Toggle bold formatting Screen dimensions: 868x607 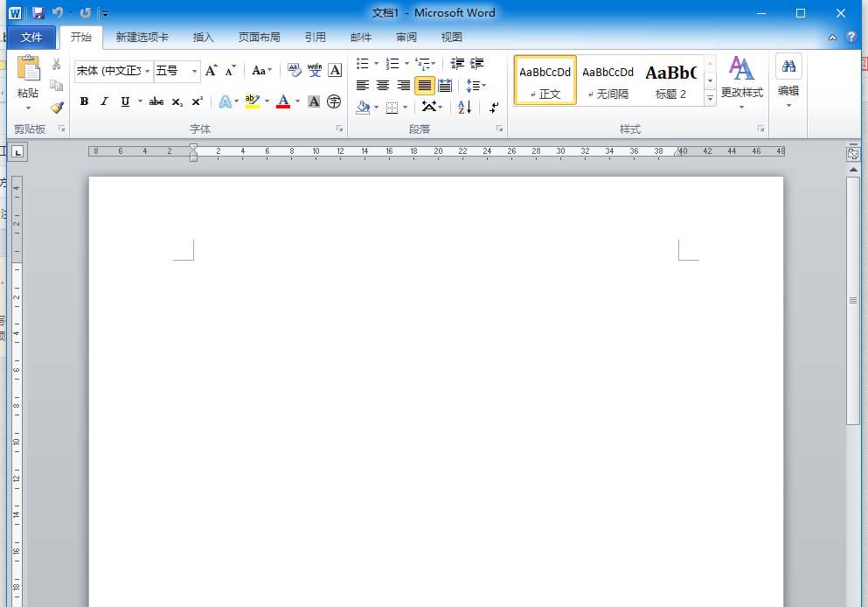[x=84, y=101]
